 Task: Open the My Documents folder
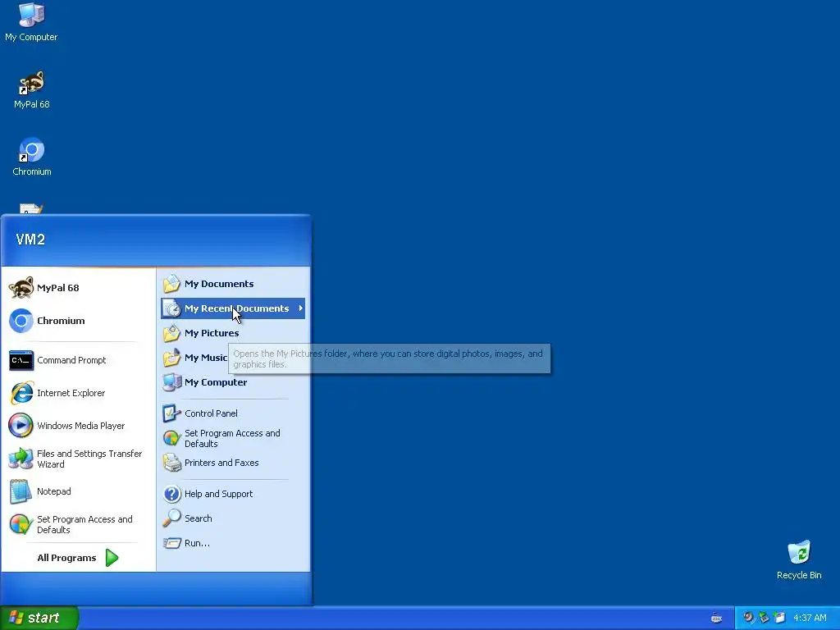(232, 284)
